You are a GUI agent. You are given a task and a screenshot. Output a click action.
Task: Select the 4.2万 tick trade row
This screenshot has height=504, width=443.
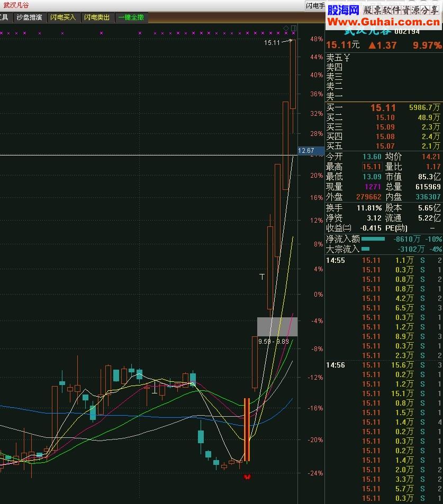(384, 298)
